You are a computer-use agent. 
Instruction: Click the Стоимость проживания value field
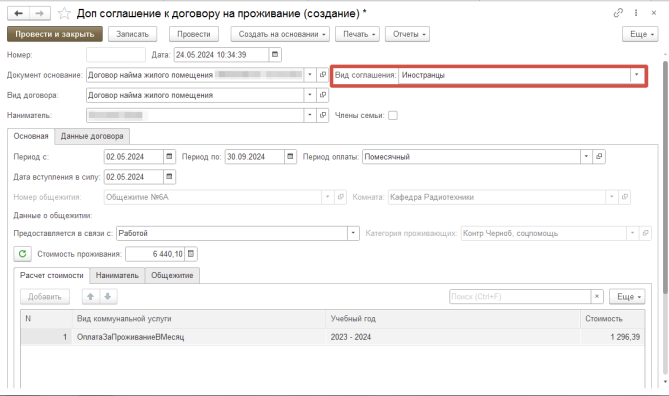(x=155, y=254)
